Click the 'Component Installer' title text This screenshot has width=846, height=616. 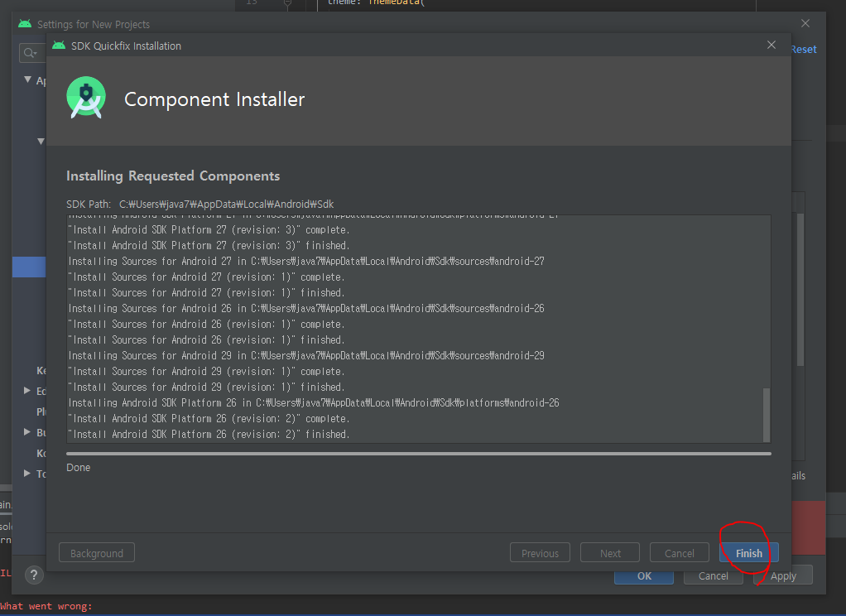tap(214, 99)
